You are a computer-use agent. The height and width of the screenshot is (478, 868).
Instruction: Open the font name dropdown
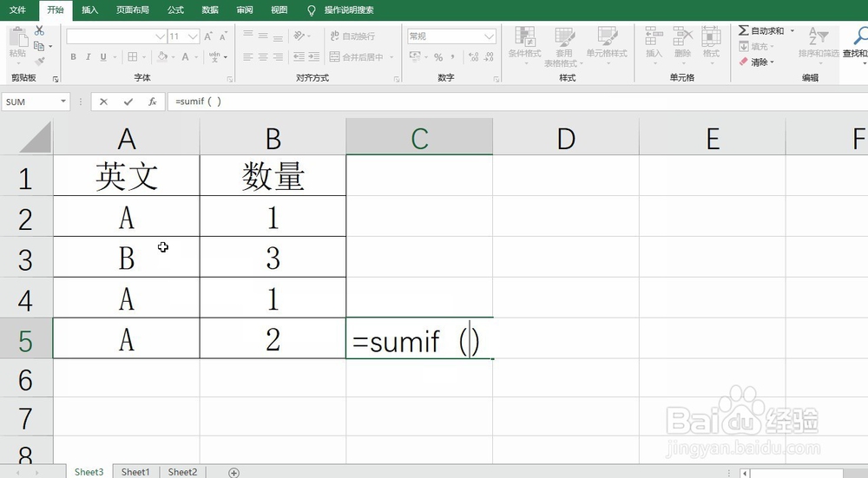(160, 36)
